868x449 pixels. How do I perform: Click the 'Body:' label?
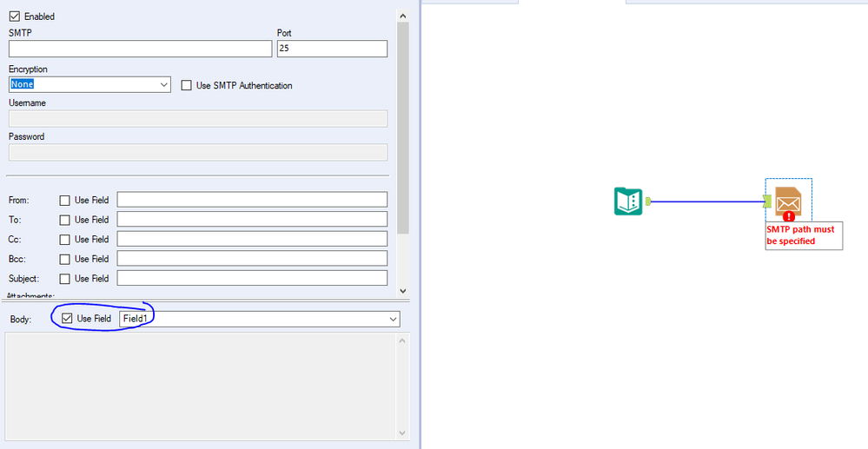[x=21, y=320]
